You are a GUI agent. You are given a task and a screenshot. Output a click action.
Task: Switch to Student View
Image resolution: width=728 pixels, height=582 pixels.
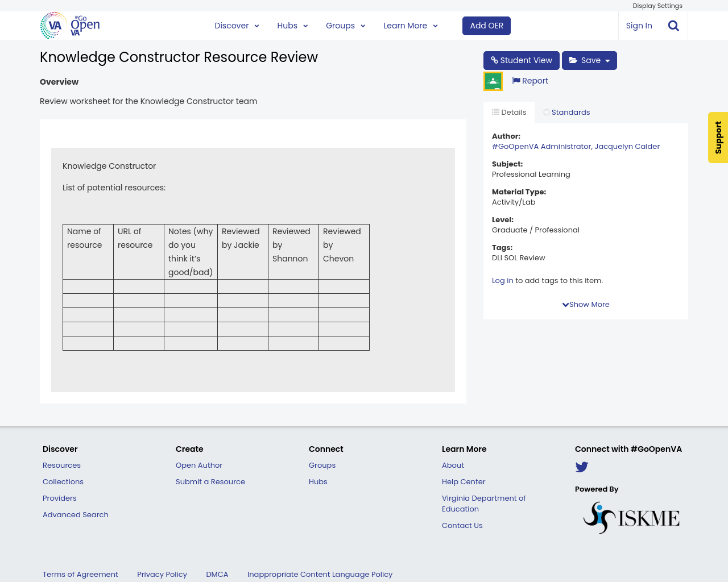(x=521, y=60)
